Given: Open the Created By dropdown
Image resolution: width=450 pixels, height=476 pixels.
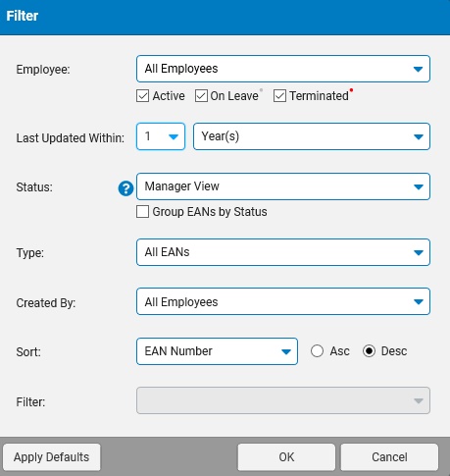Looking at the screenshot, I should tap(283, 301).
